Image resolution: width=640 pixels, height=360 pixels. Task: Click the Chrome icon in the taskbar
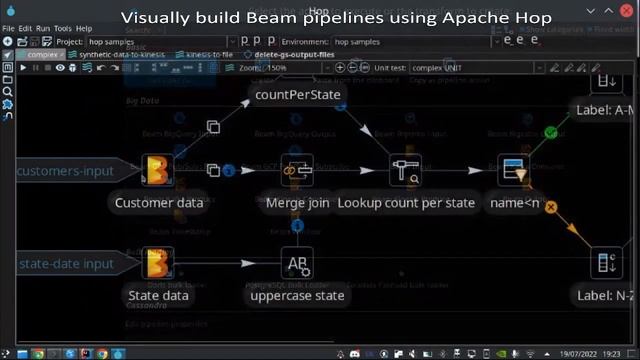coord(102,353)
